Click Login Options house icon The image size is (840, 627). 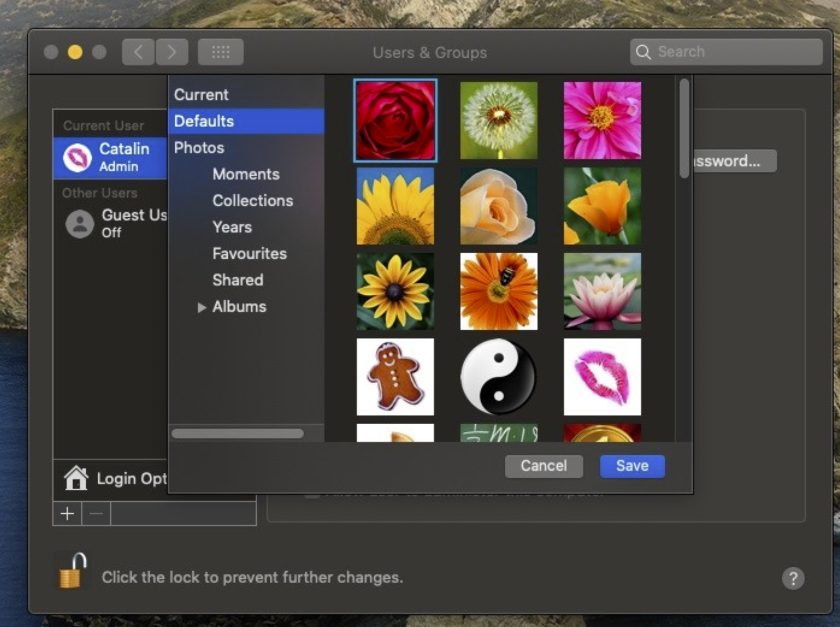coord(76,478)
